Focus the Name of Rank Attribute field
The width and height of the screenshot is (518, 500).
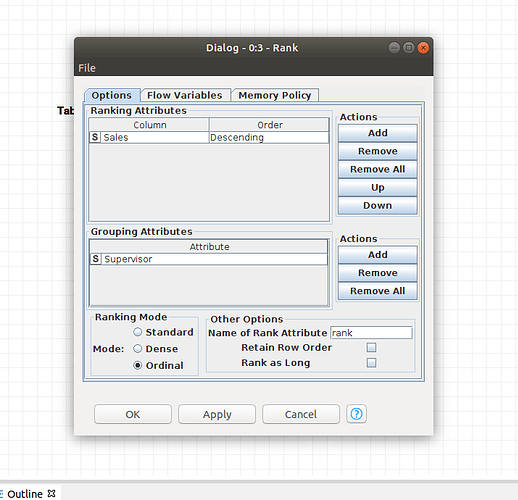pos(371,333)
